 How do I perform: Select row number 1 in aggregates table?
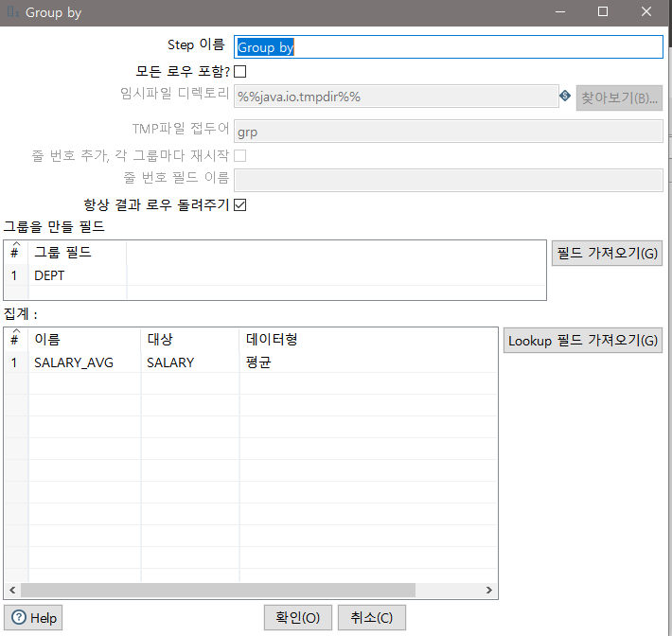tap(16, 362)
